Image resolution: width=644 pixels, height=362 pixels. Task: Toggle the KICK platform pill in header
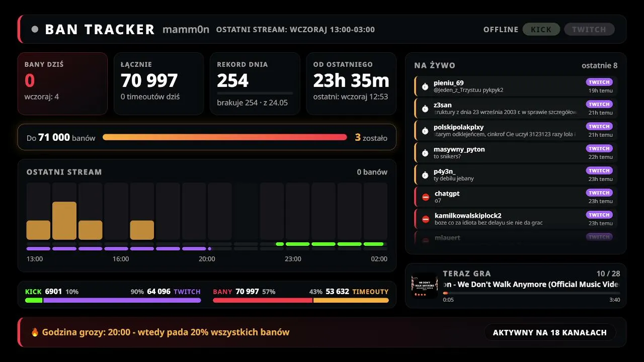coord(541,29)
